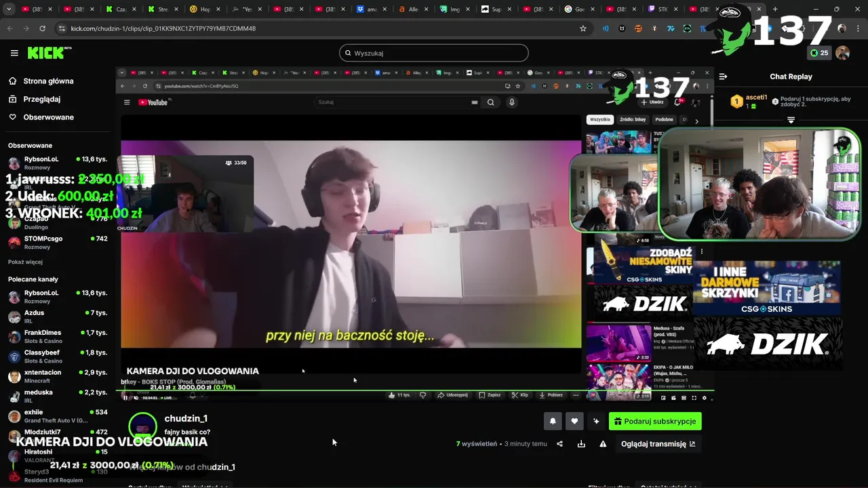Click Pokaż więcej under followed channels

[25, 262]
